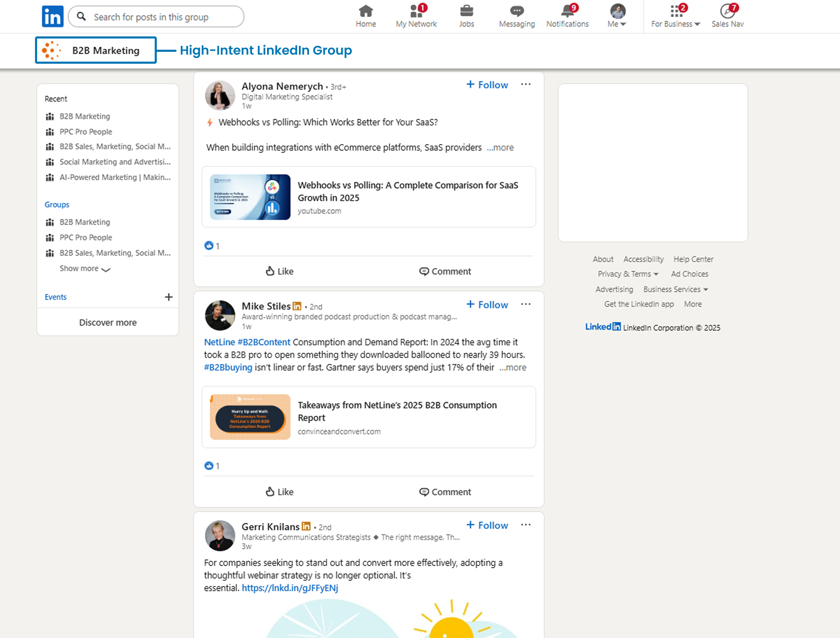Click the #B2BContent hashtag
Viewport: 840px width, 638px height.
coord(264,342)
